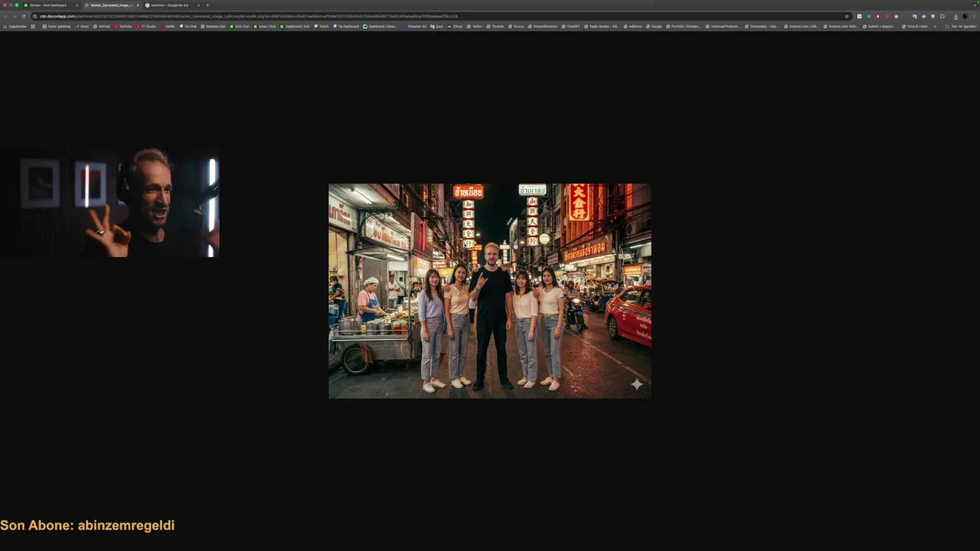Viewport: 980px width, 551px height.
Task: Open the Oculus bookmark
Action: [x=516, y=26]
